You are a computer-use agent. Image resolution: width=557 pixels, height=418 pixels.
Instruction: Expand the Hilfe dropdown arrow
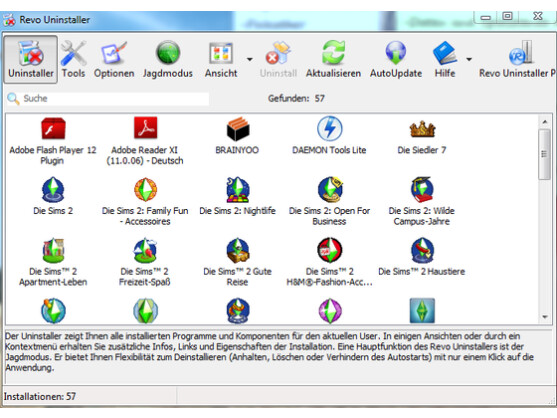tap(469, 59)
